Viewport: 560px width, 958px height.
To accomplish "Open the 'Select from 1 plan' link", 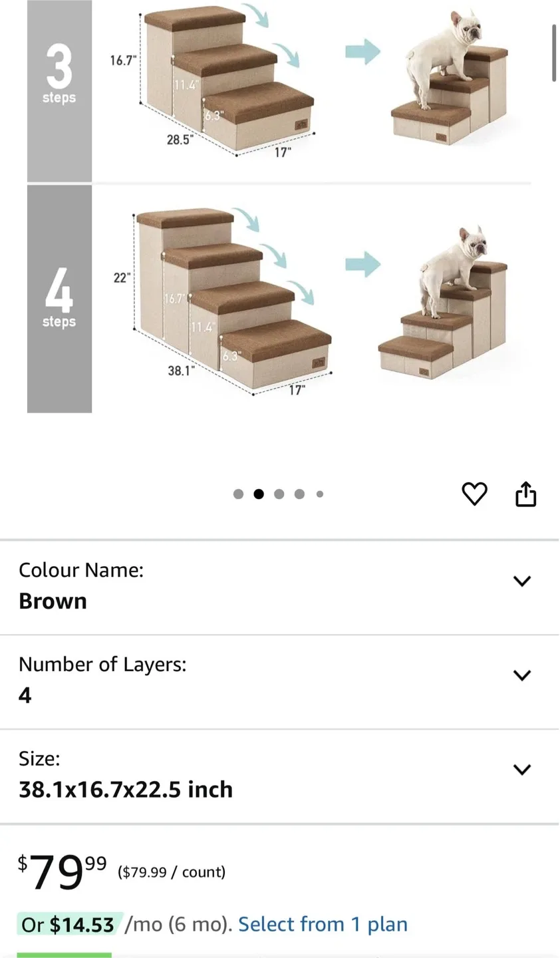I will click(323, 924).
